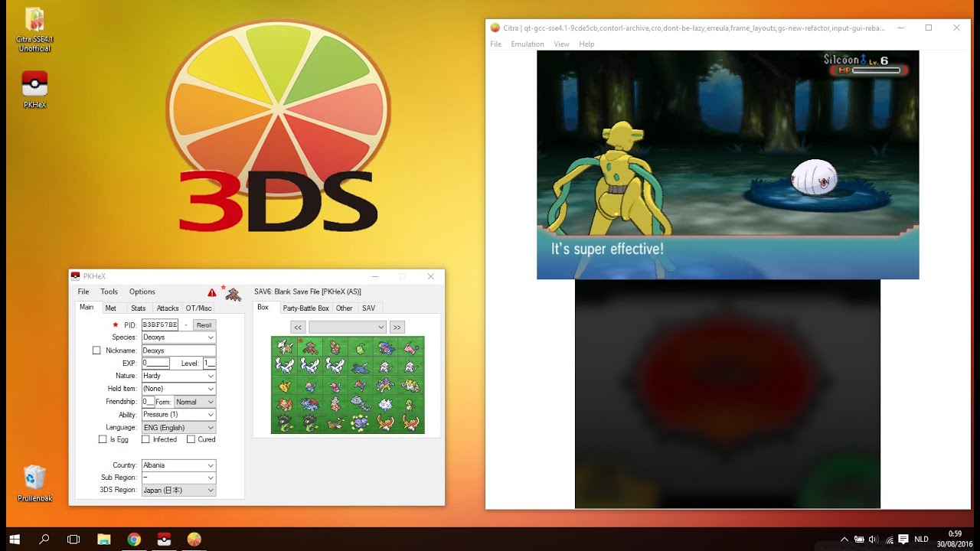This screenshot has width=980, height=551.
Task: Click the Reroll PID button
Action: pos(204,325)
